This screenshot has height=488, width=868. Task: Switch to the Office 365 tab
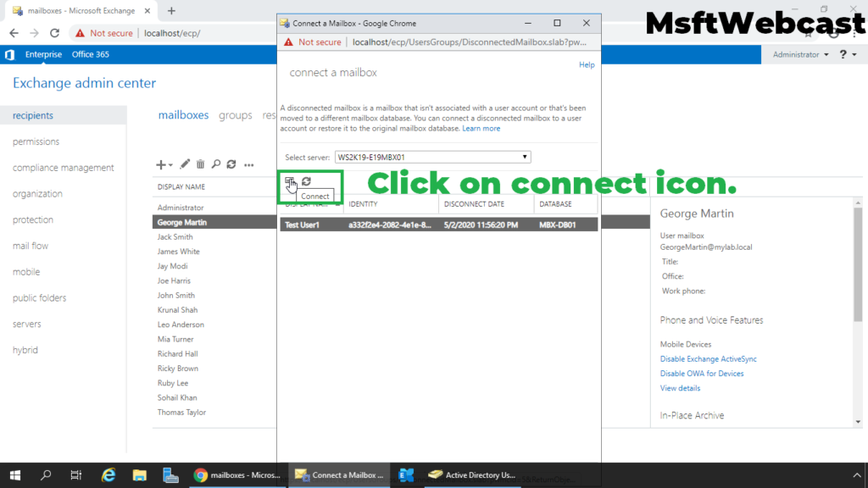[90, 54]
